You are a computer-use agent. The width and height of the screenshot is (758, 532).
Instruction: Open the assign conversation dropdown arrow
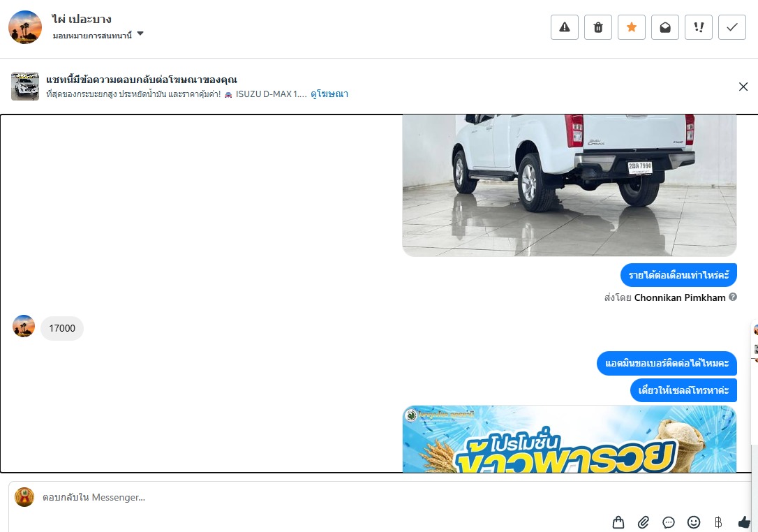[140, 34]
